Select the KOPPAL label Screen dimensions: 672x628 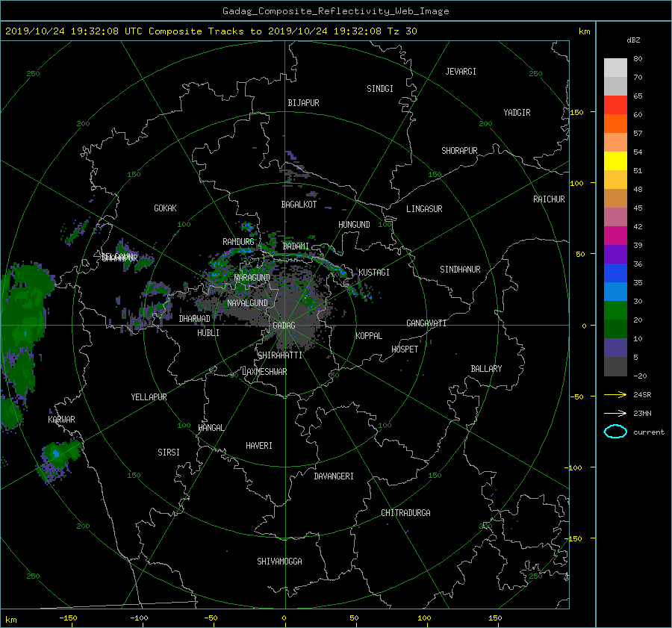[369, 335]
